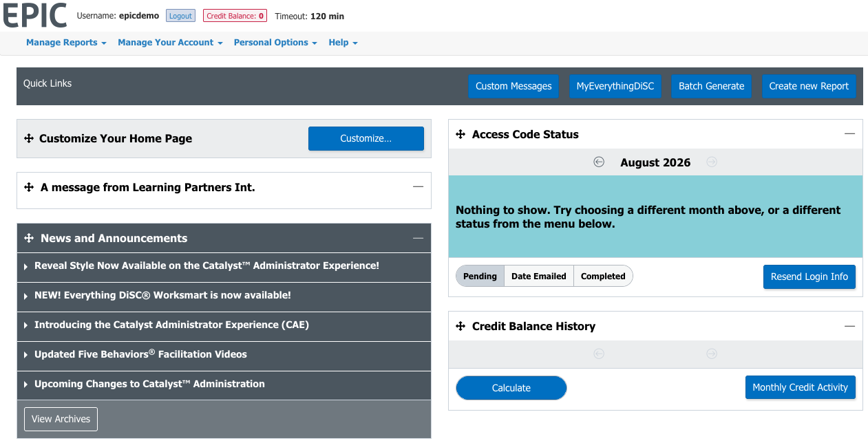
Task: Click the Credit Balance indicator
Action: pyautogui.click(x=235, y=16)
